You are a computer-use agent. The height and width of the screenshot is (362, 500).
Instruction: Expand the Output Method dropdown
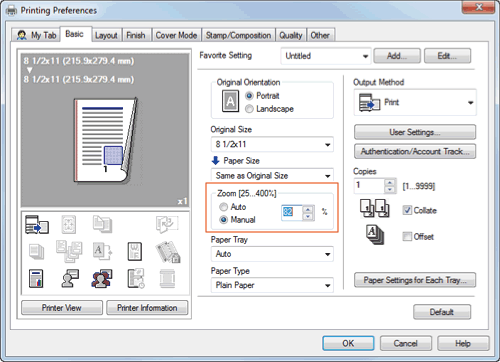pos(415,102)
